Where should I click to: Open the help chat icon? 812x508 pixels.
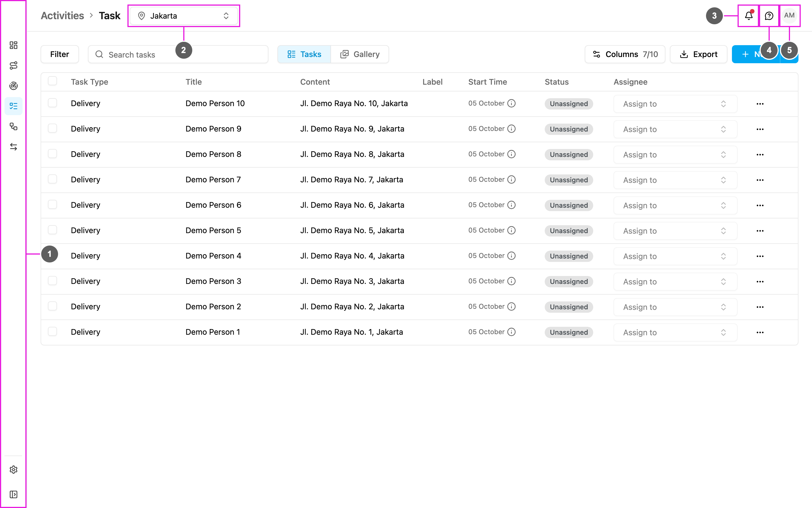click(769, 16)
